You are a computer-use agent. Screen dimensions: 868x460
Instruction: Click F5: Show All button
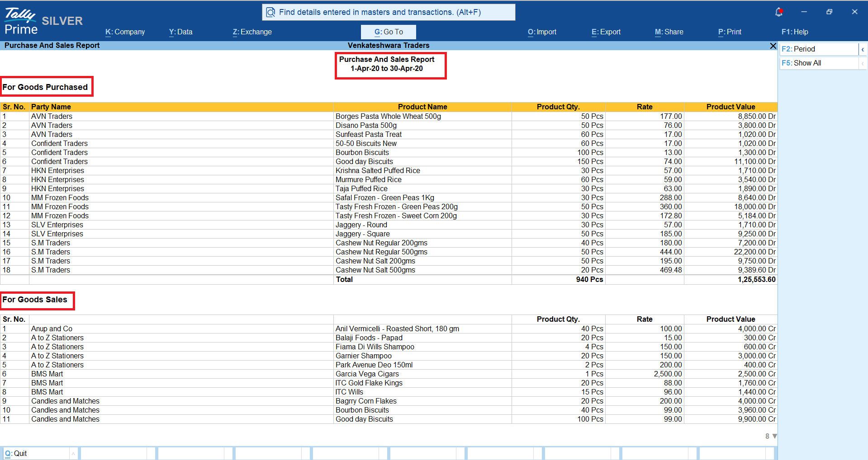(x=819, y=63)
